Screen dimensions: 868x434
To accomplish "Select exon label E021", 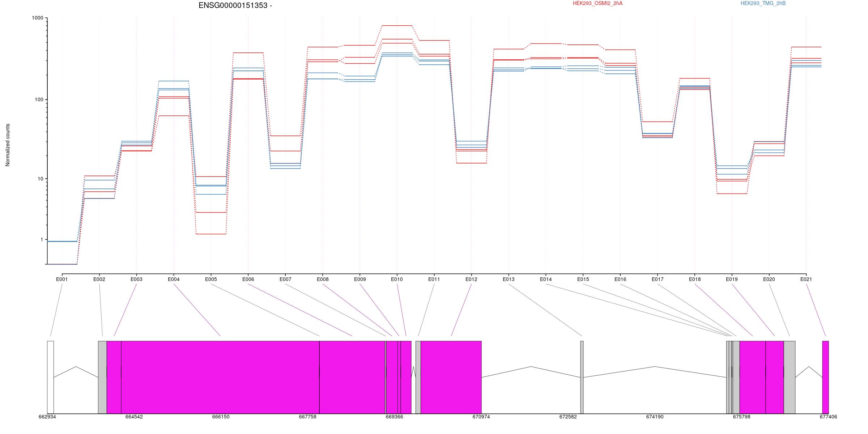I will 806,279.
